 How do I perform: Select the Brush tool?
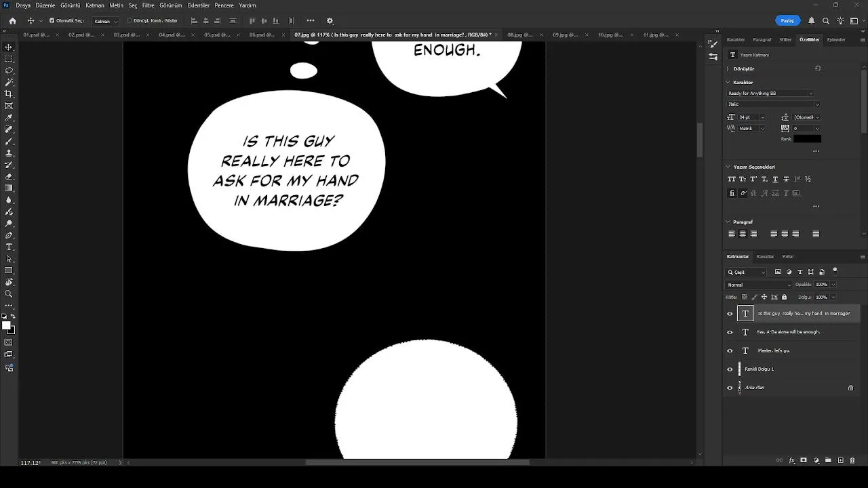point(9,141)
